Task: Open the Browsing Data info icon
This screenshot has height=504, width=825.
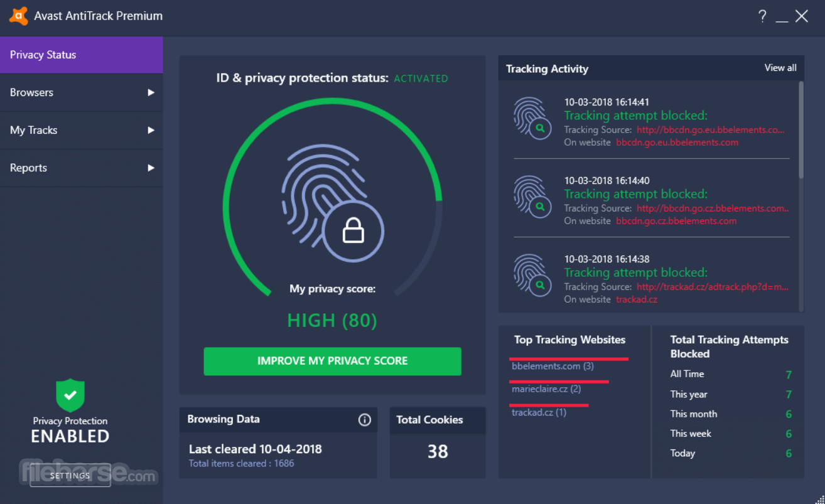Action: coord(364,420)
